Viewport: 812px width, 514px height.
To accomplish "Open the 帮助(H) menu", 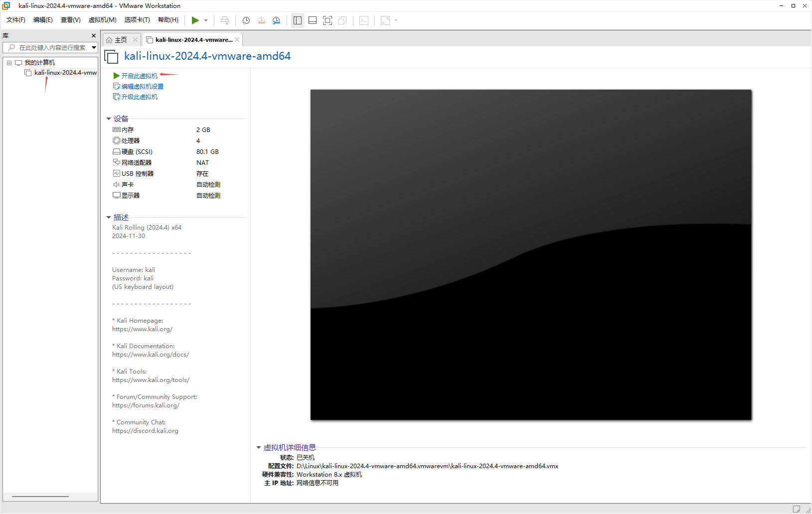I will pos(168,20).
